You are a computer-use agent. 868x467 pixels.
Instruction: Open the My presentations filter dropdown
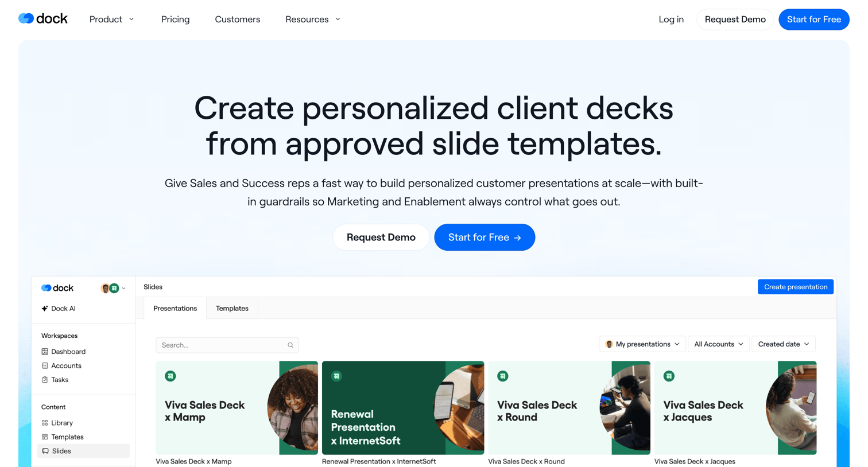(642, 344)
